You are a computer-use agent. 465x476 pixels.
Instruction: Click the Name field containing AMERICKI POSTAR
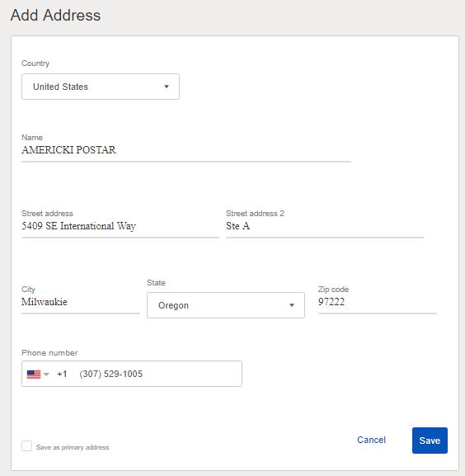pyautogui.click(x=186, y=150)
